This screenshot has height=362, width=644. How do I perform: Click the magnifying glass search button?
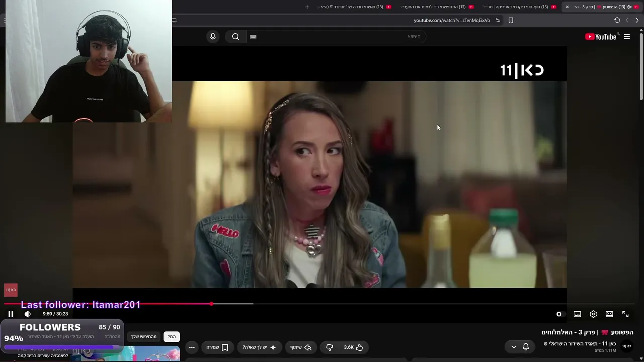(235, 36)
